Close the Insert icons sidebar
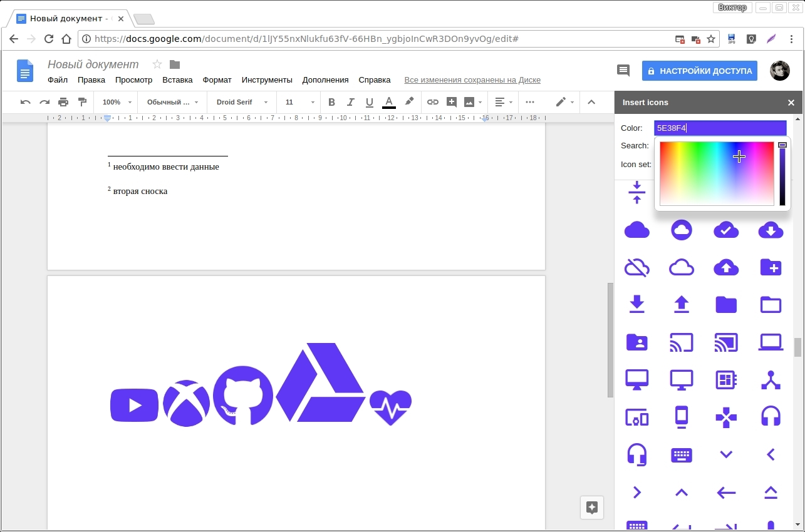 click(791, 103)
